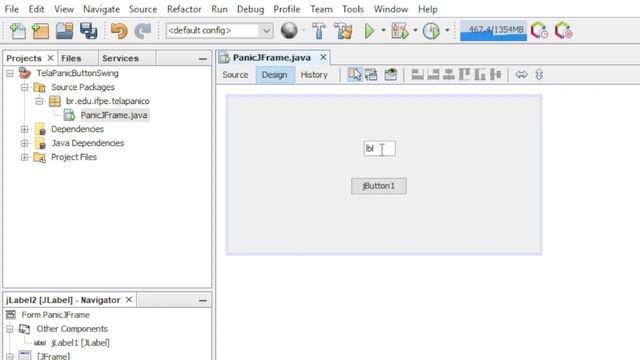The height and width of the screenshot is (360, 640).
Task: Collapse Other Components node in Navigator
Action: [10, 329]
